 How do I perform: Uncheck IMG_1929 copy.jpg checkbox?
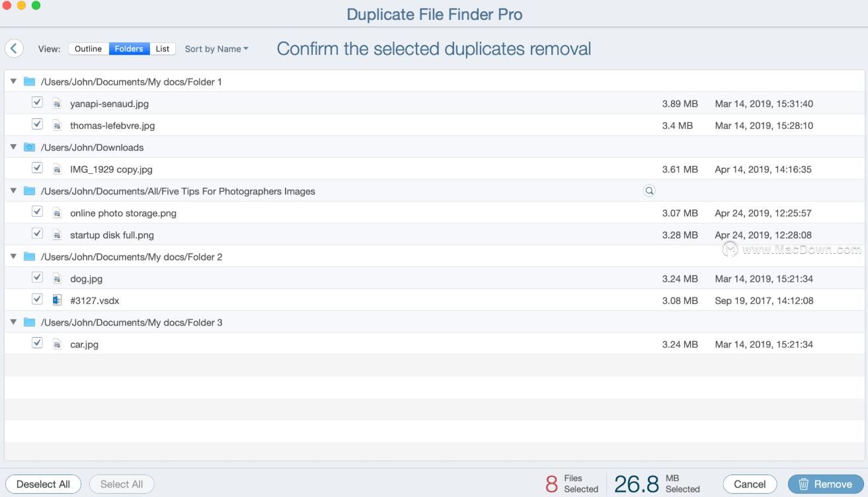[x=37, y=168]
